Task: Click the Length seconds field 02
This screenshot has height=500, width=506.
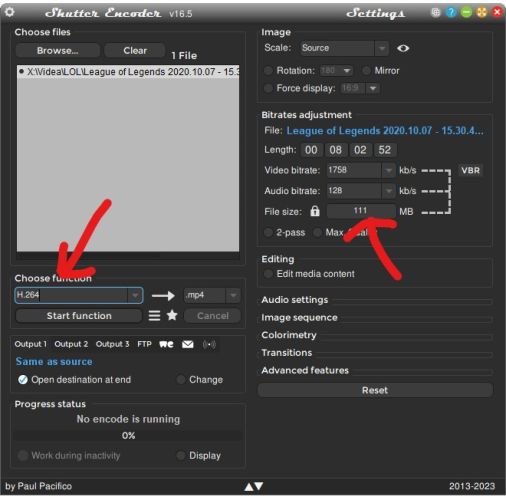Action: click(x=360, y=150)
